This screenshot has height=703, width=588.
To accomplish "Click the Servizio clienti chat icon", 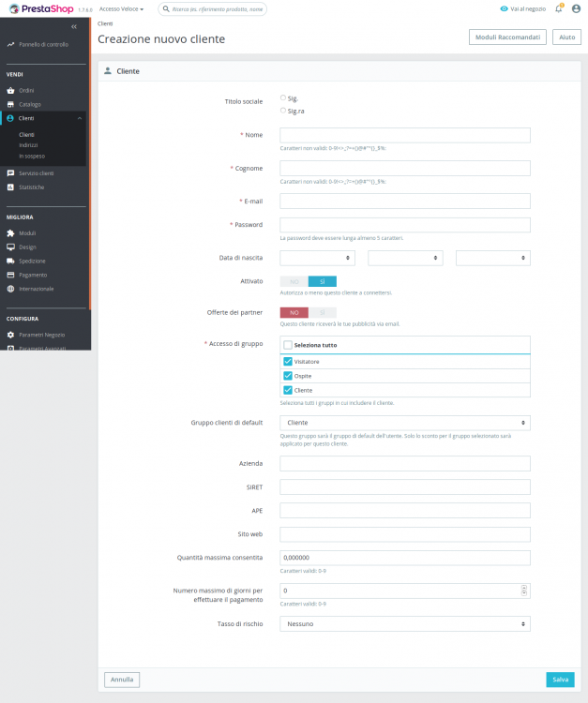I will 10,173.
